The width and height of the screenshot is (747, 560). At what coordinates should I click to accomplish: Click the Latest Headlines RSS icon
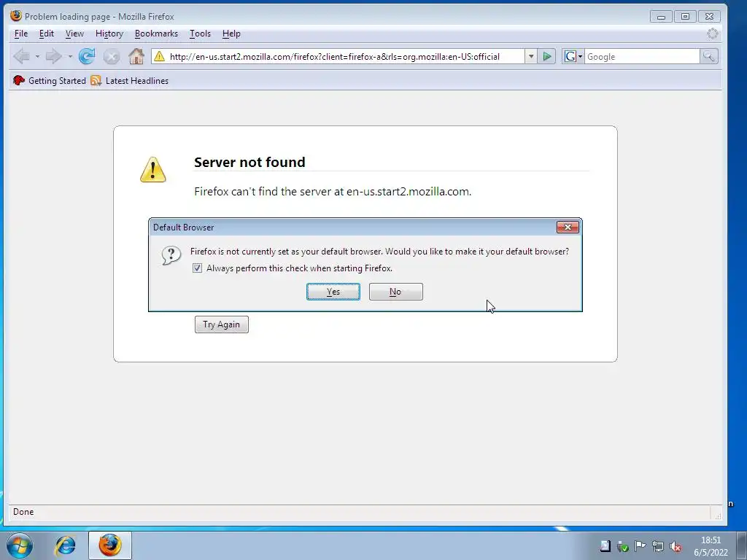point(96,80)
